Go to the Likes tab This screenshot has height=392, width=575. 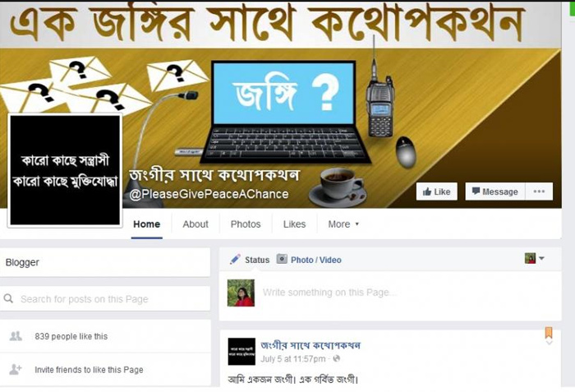(x=294, y=224)
